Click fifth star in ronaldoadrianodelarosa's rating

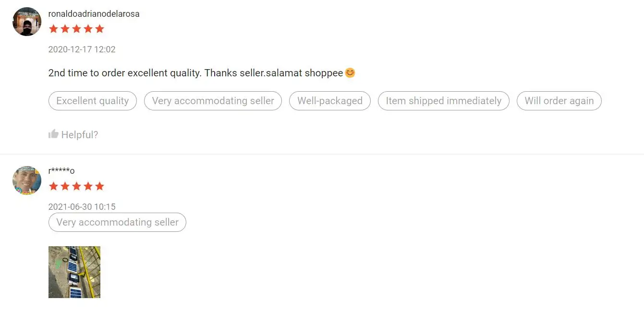[99, 29]
